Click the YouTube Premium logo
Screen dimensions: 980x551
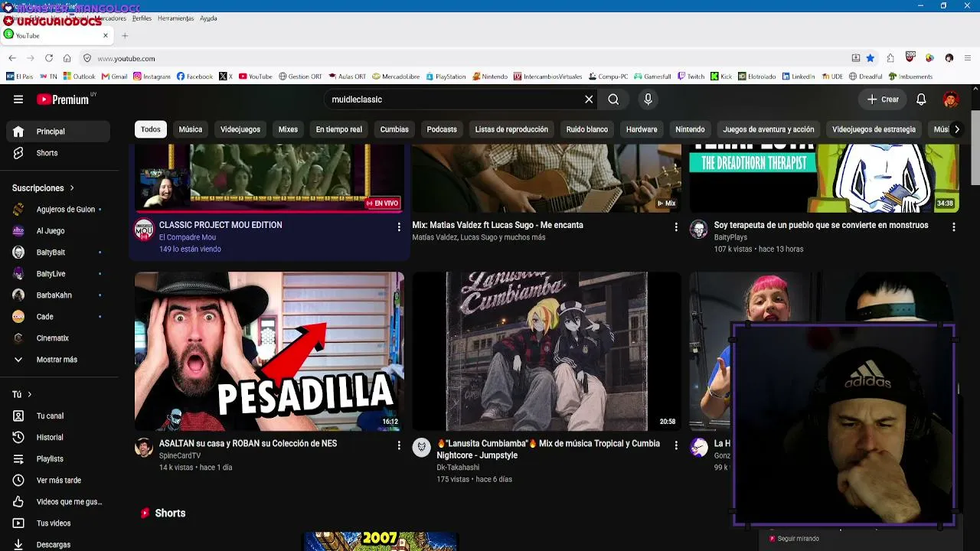63,99
